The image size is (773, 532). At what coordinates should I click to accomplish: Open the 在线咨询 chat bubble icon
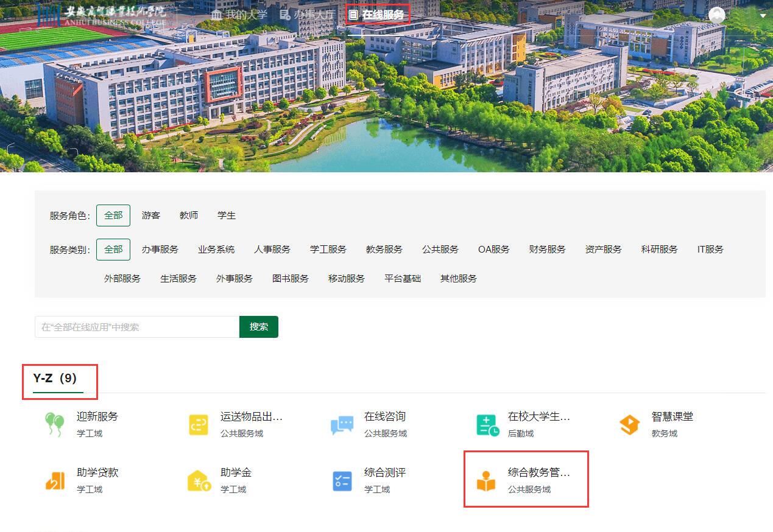click(x=342, y=424)
